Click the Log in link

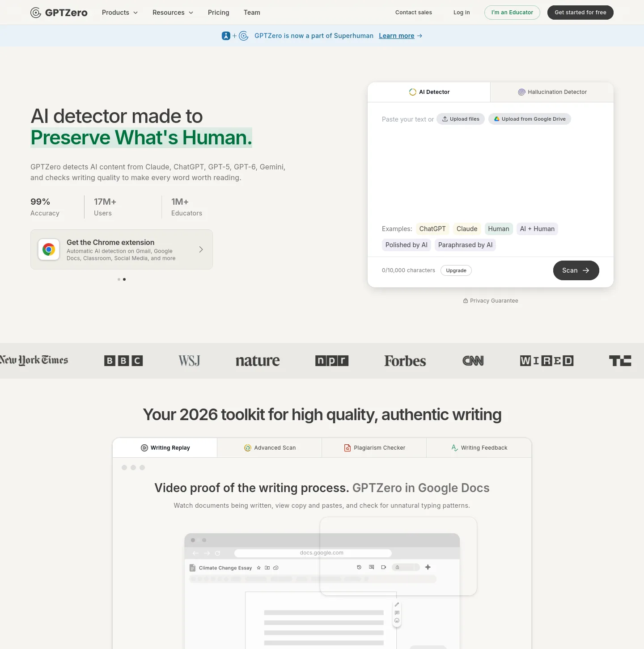(x=462, y=13)
